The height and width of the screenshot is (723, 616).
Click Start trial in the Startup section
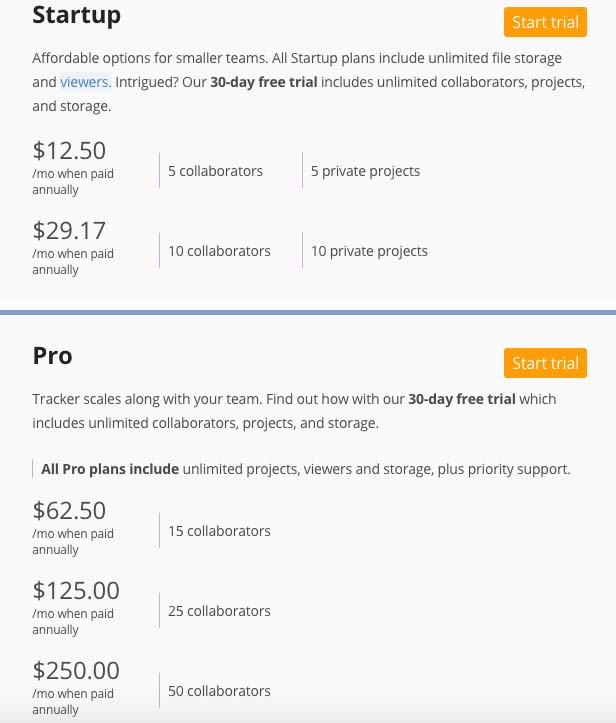coord(545,22)
